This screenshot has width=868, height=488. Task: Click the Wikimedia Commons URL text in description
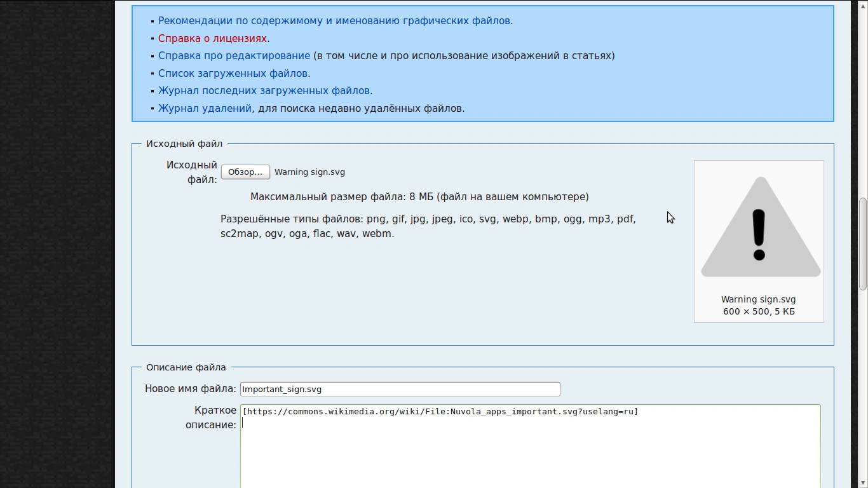[440, 412]
